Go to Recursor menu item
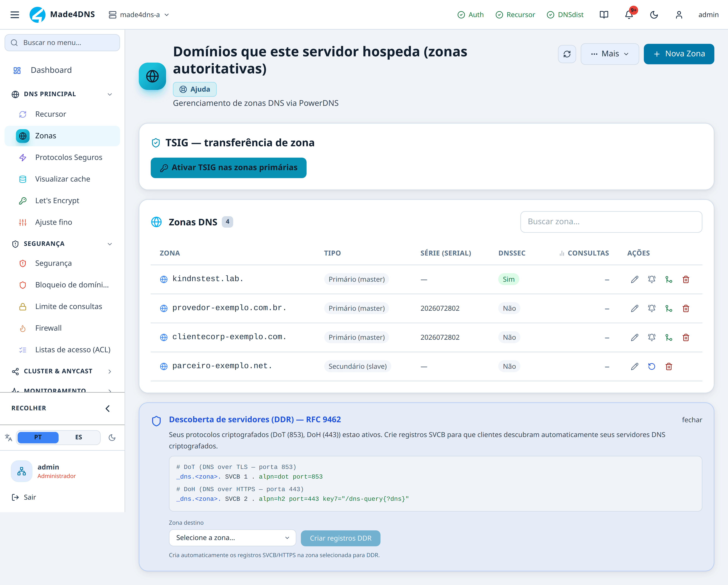The width and height of the screenshot is (728, 585). coord(62,114)
